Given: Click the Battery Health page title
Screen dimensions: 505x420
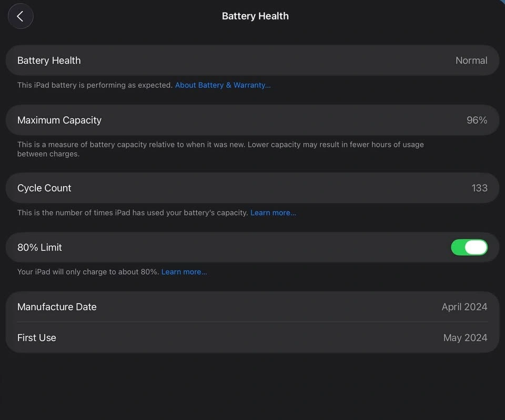Looking at the screenshot, I should pos(255,16).
